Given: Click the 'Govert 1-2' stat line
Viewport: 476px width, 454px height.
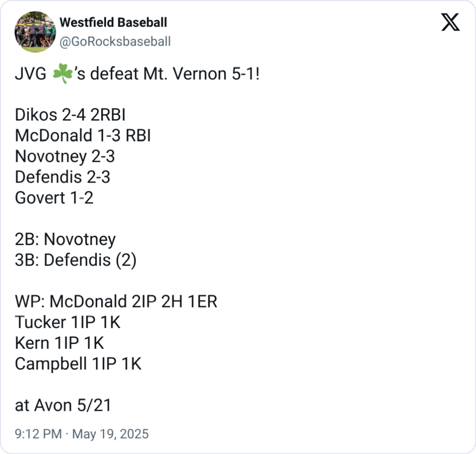Looking at the screenshot, I should tap(54, 197).
